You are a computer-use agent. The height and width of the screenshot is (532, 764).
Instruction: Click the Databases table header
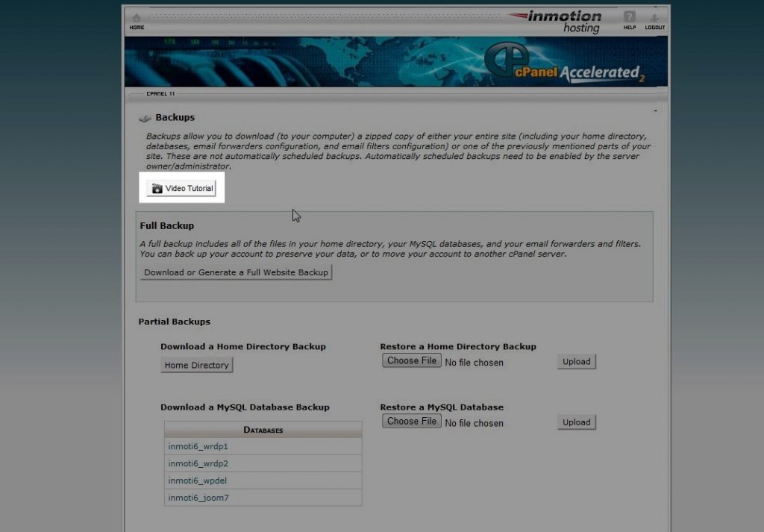point(263,430)
